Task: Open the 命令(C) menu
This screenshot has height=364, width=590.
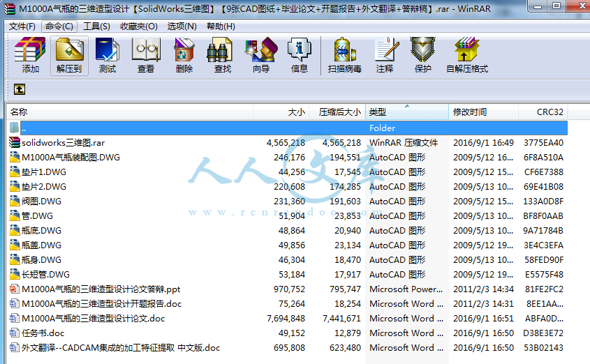Action: click(59, 26)
